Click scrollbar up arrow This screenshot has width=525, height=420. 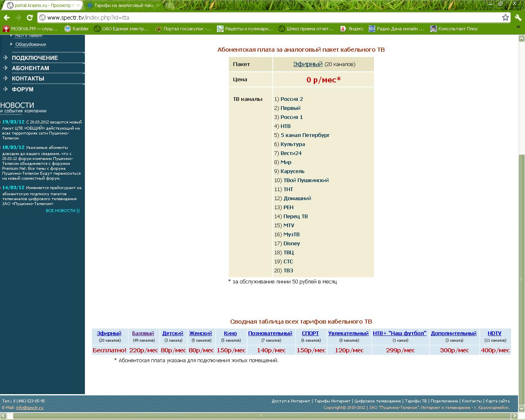[521, 38]
